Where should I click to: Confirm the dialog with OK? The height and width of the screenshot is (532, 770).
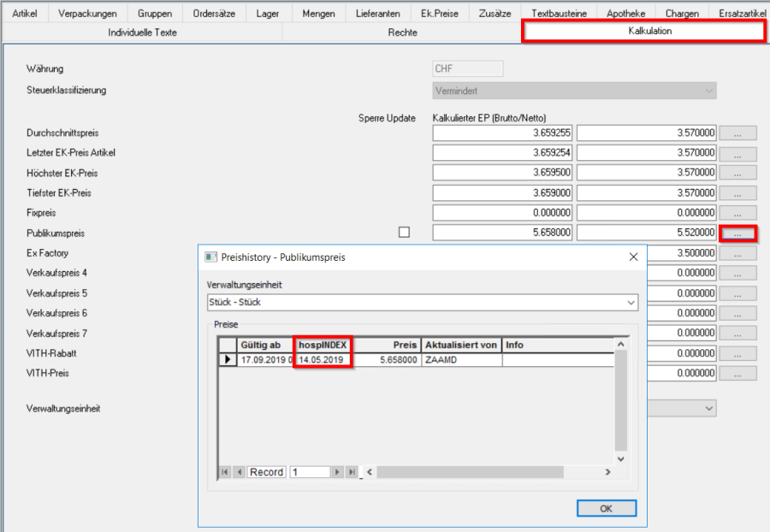[606, 508]
